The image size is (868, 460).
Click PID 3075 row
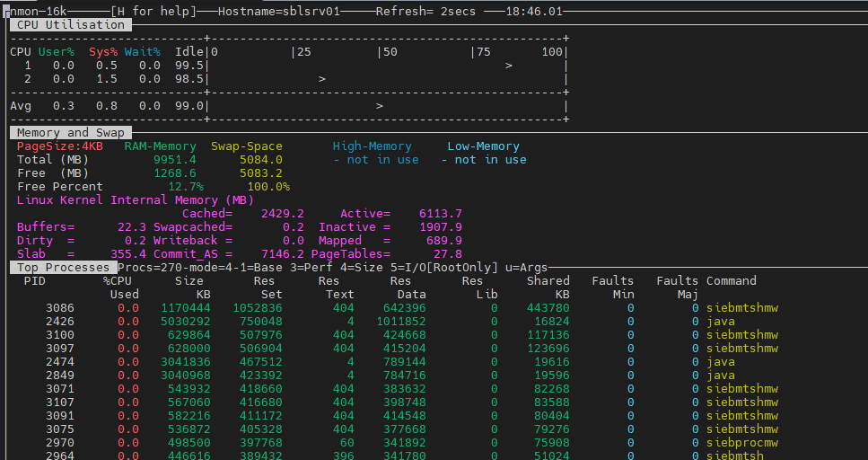tap(412, 429)
